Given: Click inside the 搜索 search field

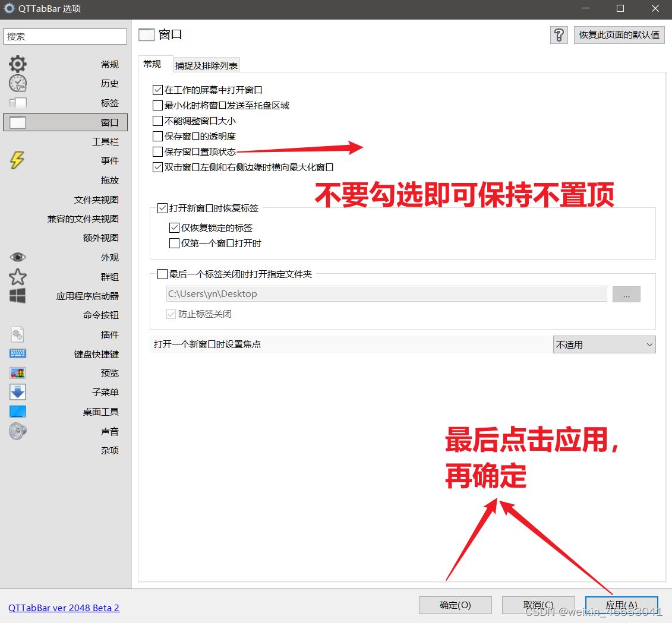Looking at the screenshot, I should [65, 36].
